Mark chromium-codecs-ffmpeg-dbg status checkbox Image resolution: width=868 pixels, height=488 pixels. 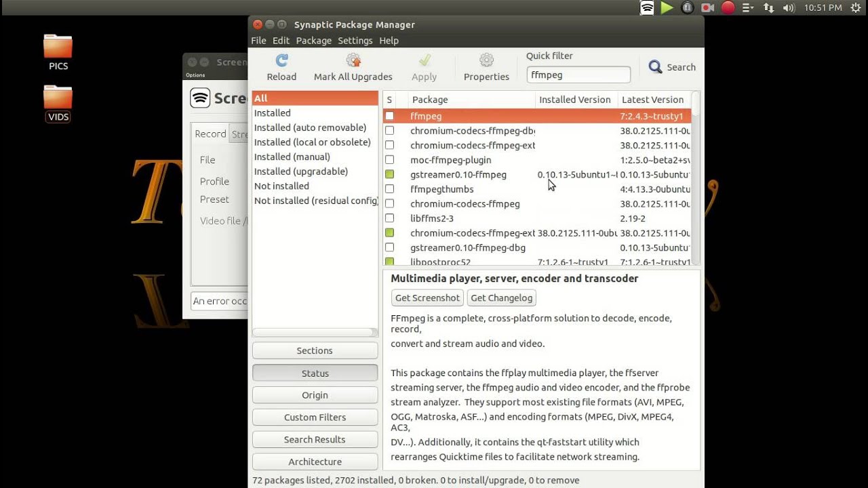(389, 131)
